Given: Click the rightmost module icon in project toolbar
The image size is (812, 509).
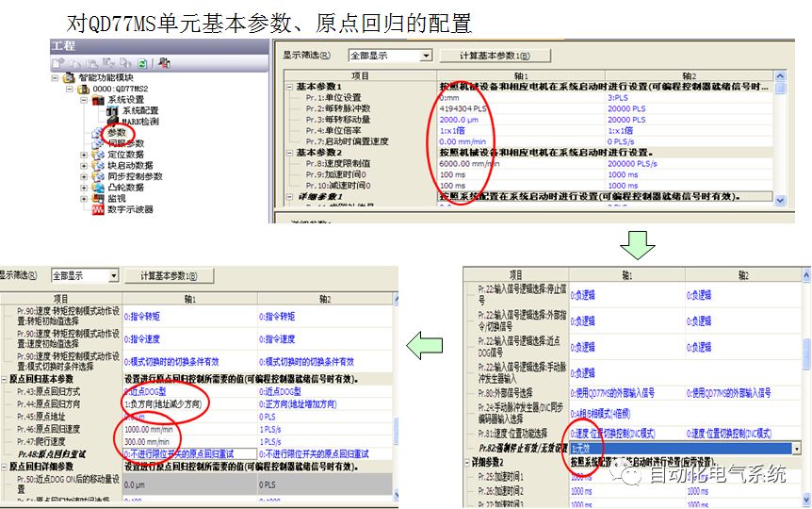Looking at the screenshot, I should pyautogui.click(x=165, y=63).
